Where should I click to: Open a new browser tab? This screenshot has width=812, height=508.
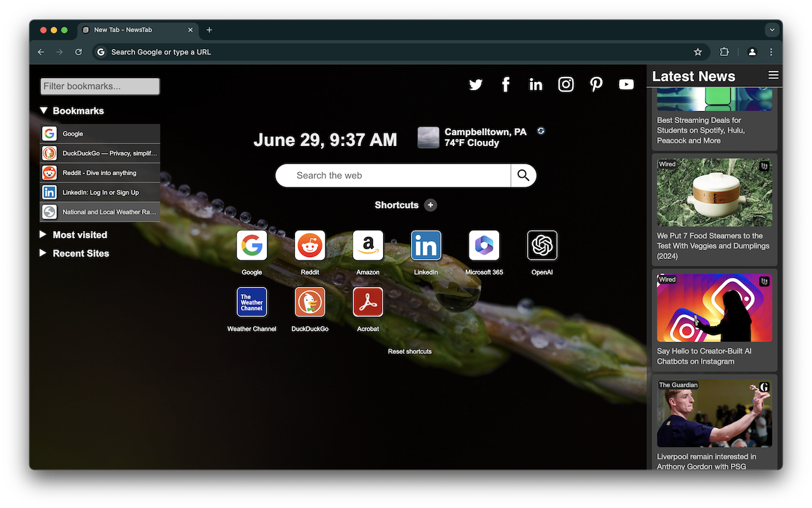click(x=209, y=30)
